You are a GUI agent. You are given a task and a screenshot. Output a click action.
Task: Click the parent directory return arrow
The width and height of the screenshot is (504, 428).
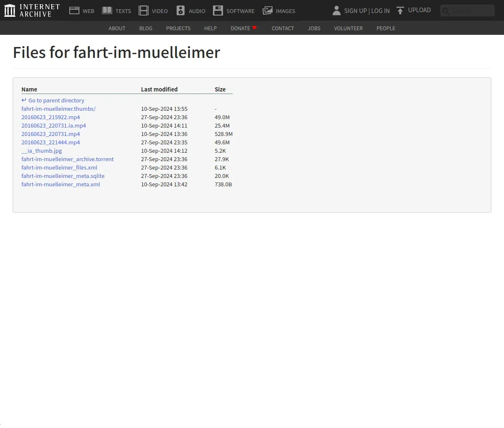pos(24,100)
